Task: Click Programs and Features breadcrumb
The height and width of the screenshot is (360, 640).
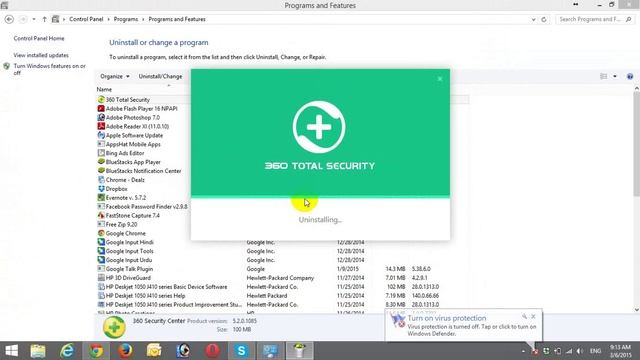Action: pos(177,19)
